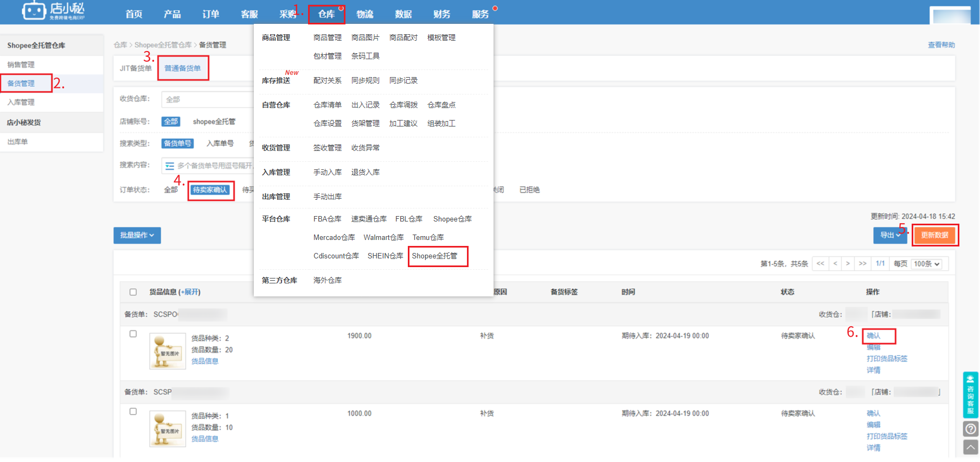Open the 仓库 top menu
This screenshot has width=980, height=462.
coord(326,14)
